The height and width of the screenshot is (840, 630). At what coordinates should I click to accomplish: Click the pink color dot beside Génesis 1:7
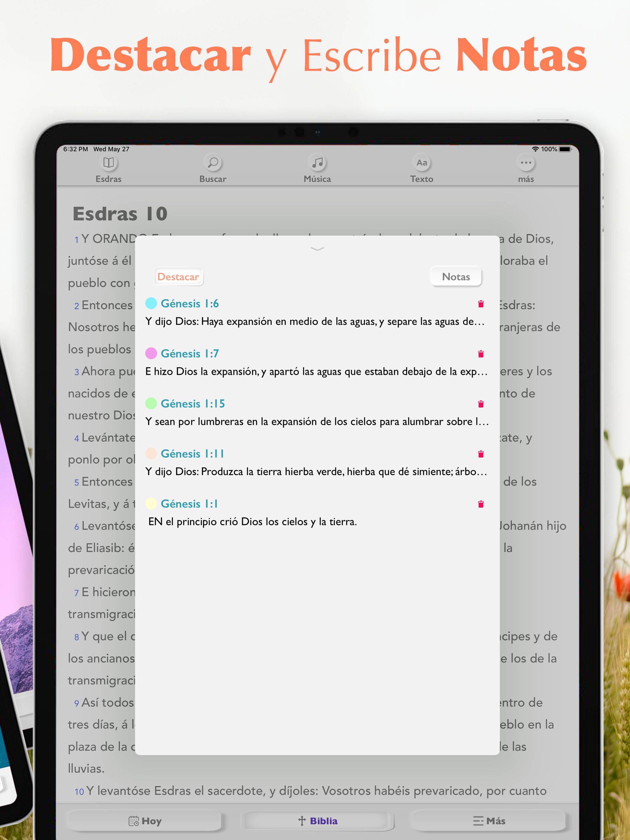pos(151,354)
